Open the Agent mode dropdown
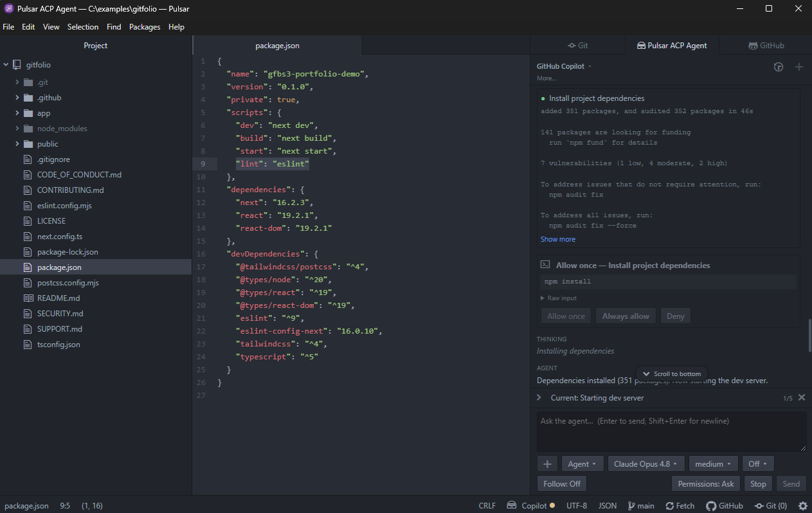 582,464
